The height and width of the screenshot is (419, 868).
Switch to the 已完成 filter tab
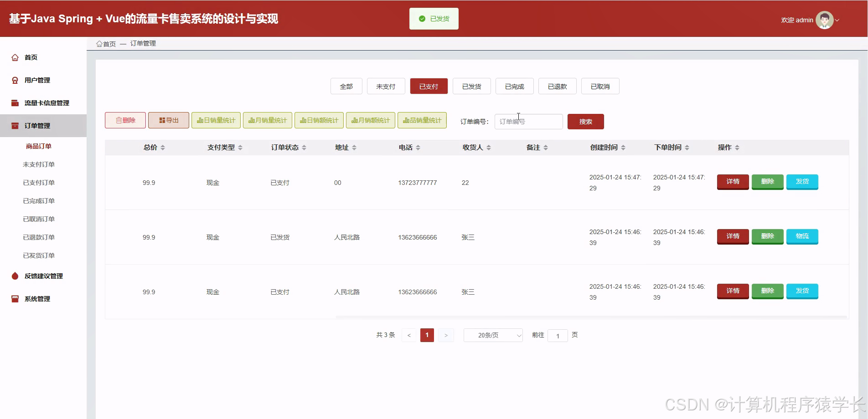[x=514, y=86]
